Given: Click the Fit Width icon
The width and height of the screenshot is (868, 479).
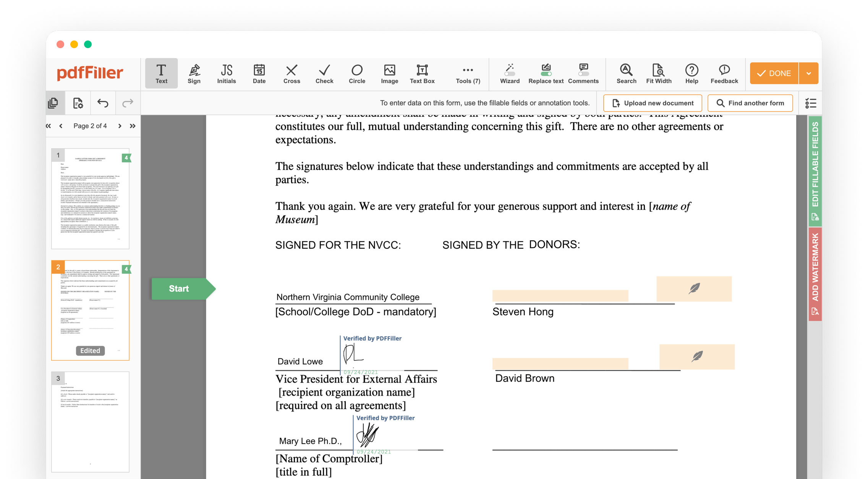Looking at the screenshot, I should tap(658, 73).
